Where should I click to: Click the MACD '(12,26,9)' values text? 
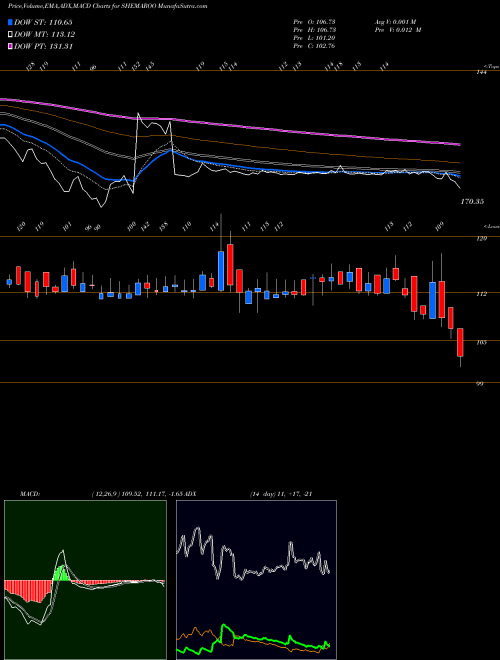point(138,494)
